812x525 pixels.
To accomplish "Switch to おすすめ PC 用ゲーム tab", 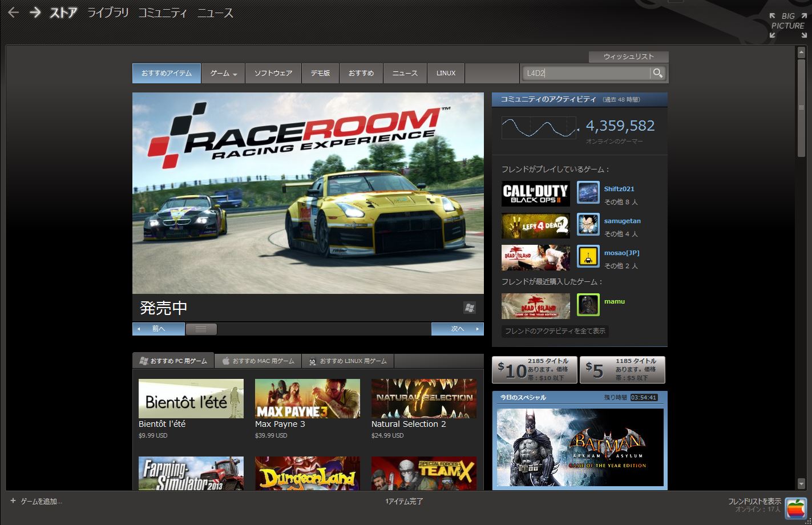I will point(173,361).
